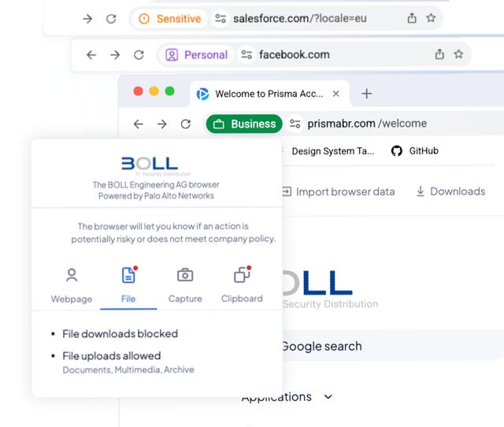Viewport: 504px width, 427px height.
Task: Select the Welcome to Prisma Access tab
Action: pos(269,94)
